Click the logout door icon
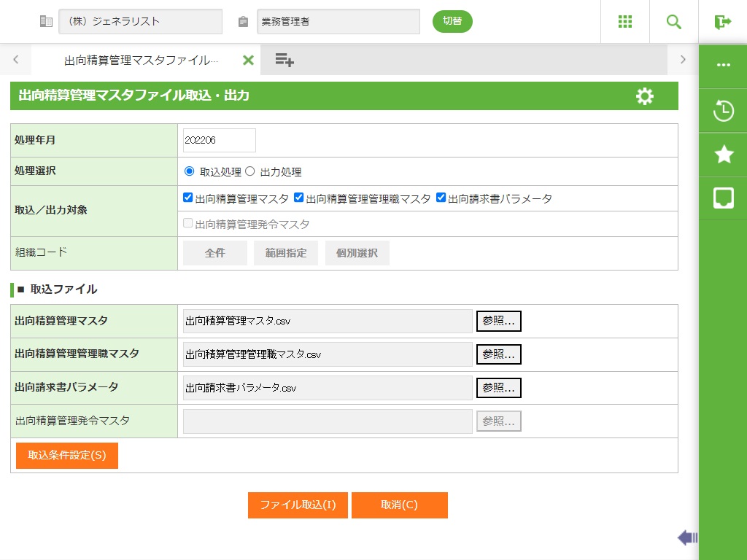This screenshot has width=747, height=560. (723, 22)
